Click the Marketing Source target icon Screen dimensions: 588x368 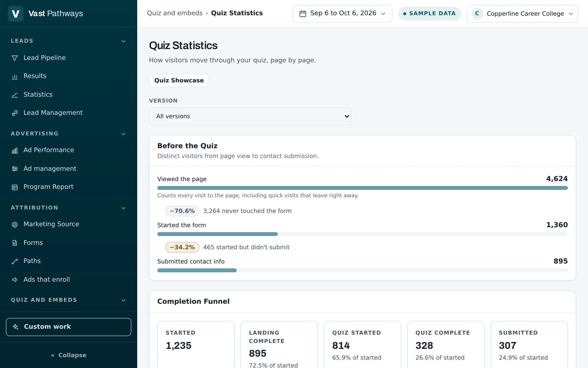[x=15, y=224]
